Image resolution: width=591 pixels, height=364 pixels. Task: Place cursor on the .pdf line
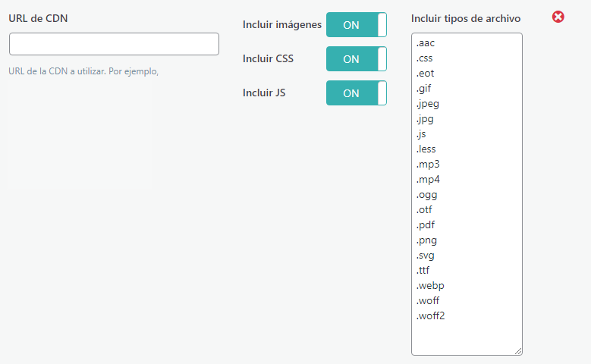click(425, 225)
